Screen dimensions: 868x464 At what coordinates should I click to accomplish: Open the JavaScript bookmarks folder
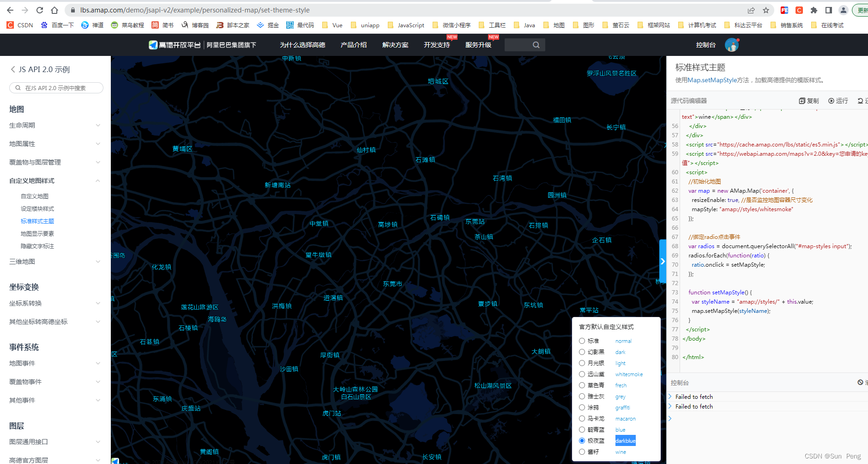click(x=406, y=25)
